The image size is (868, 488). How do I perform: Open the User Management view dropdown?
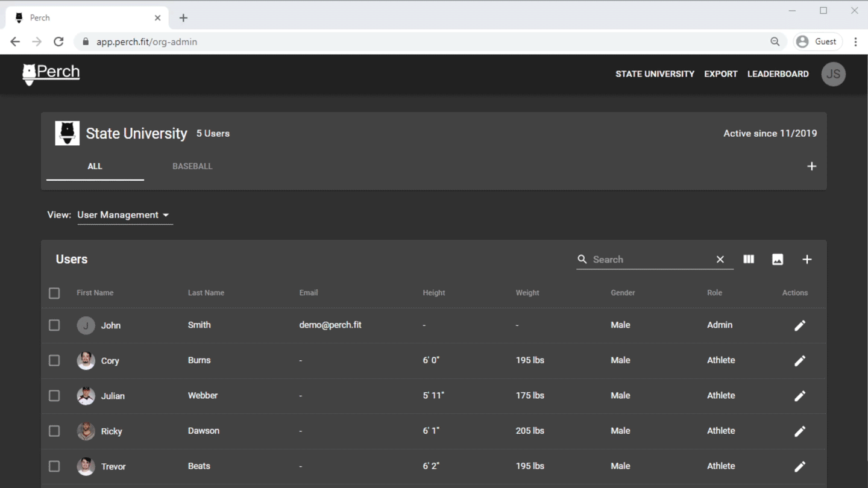pyautogui.click(x=125, y=215)
